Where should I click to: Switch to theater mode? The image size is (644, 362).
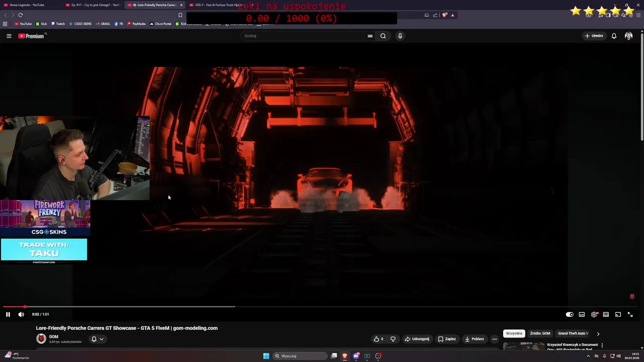(x=606, y=314)
